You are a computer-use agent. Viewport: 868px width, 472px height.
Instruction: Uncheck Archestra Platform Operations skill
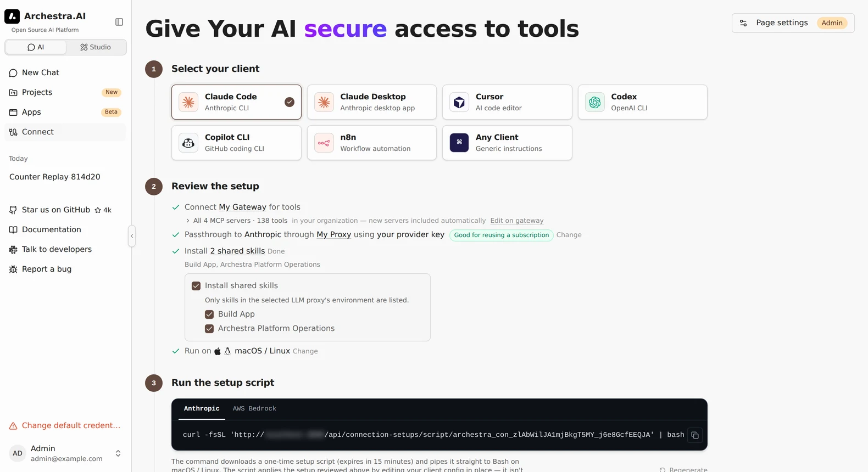[209, 329]
